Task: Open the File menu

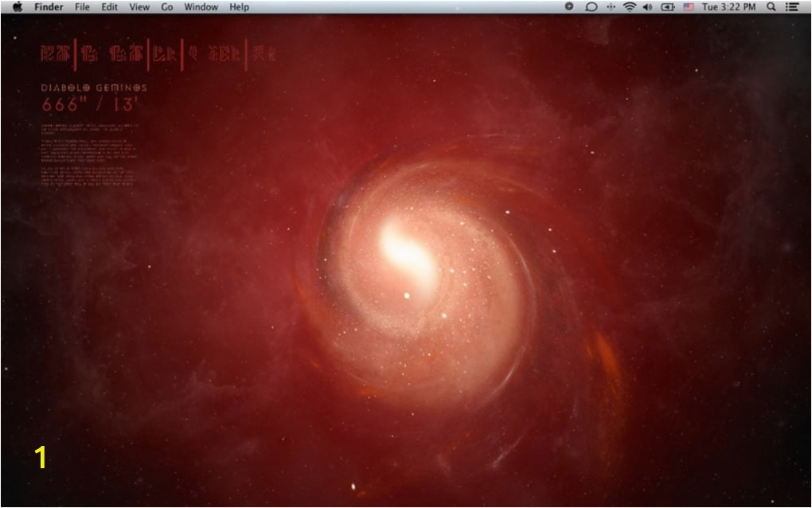Action: [82, 6]
